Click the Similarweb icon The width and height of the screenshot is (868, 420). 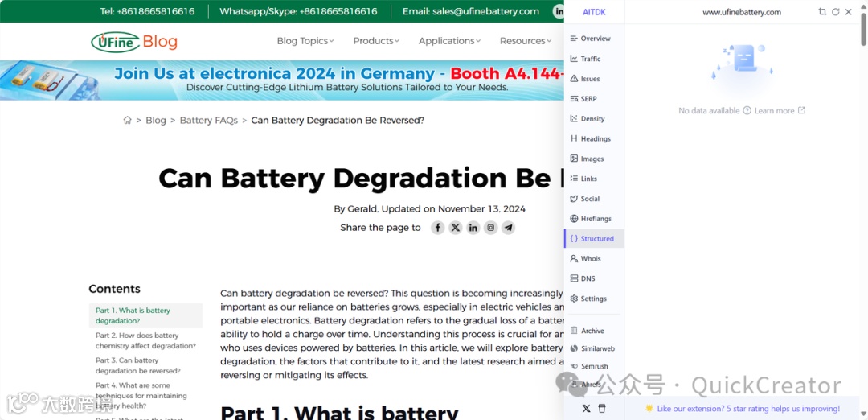[x=574, y=348]
